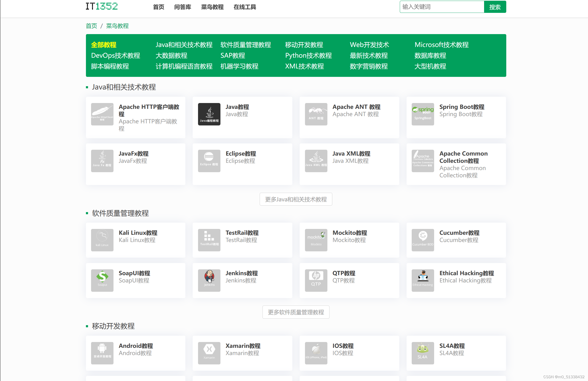Open the Java教程 coffee cup icon

209,114
